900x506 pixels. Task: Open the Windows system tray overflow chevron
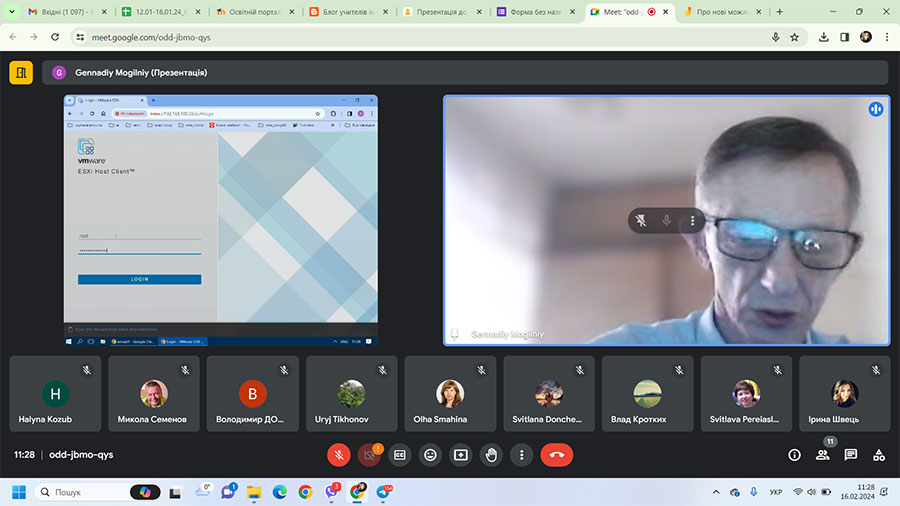[x=716, y=492]
